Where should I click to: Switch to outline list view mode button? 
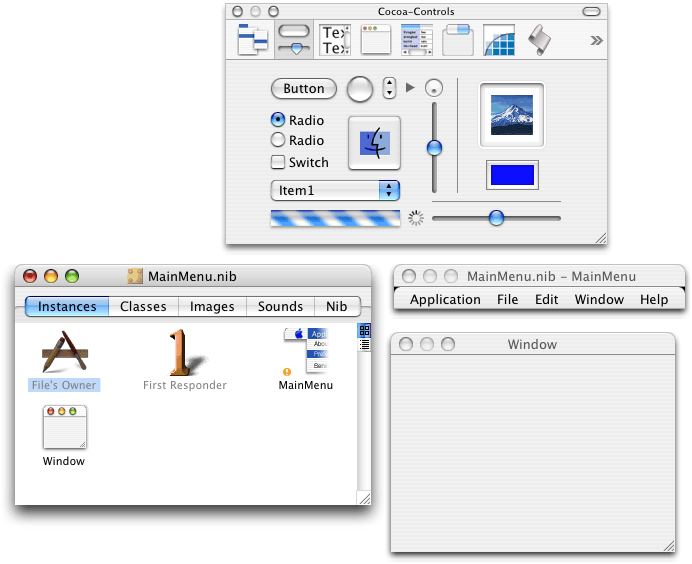(x=364, y=345)
